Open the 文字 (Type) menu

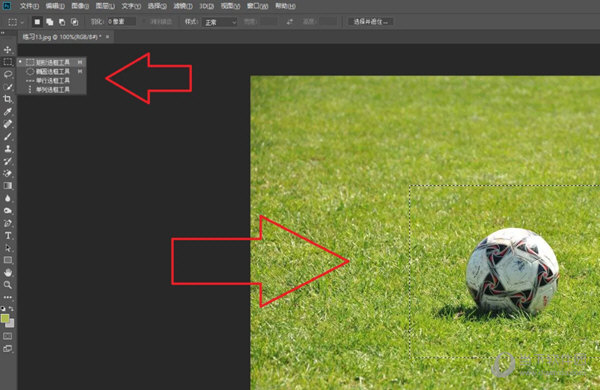pos(131,6)
